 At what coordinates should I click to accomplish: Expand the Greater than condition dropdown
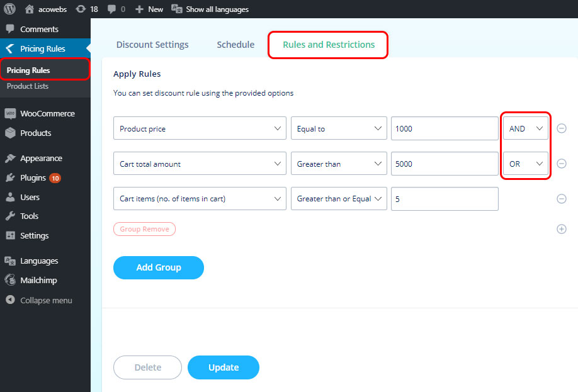pos(339,164)
